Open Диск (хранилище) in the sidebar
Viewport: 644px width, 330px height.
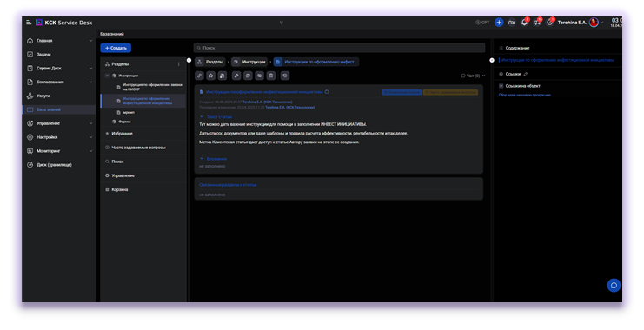click(59, 165)
